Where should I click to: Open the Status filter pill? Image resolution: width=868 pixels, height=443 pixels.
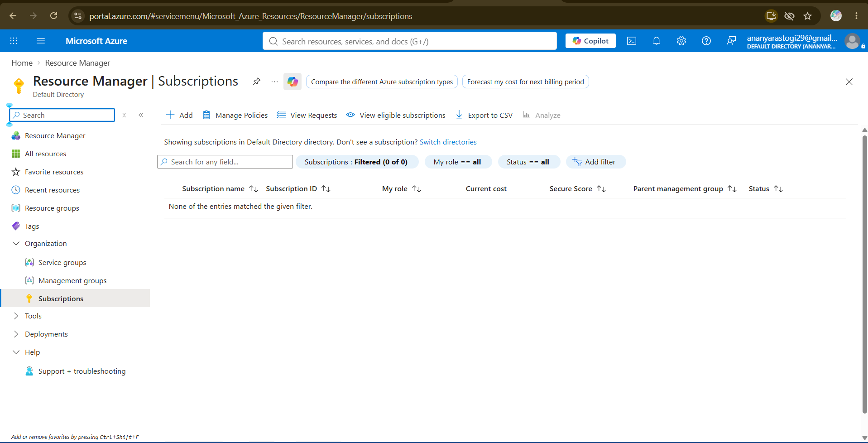tap(528, 162)
